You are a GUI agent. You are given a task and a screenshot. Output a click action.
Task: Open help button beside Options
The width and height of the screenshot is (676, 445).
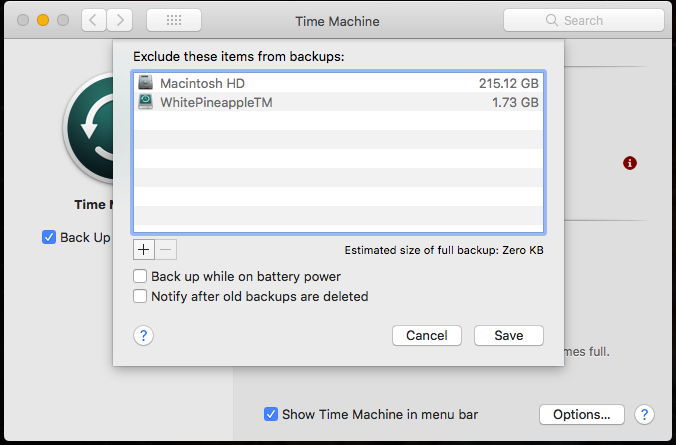(645, 414)
